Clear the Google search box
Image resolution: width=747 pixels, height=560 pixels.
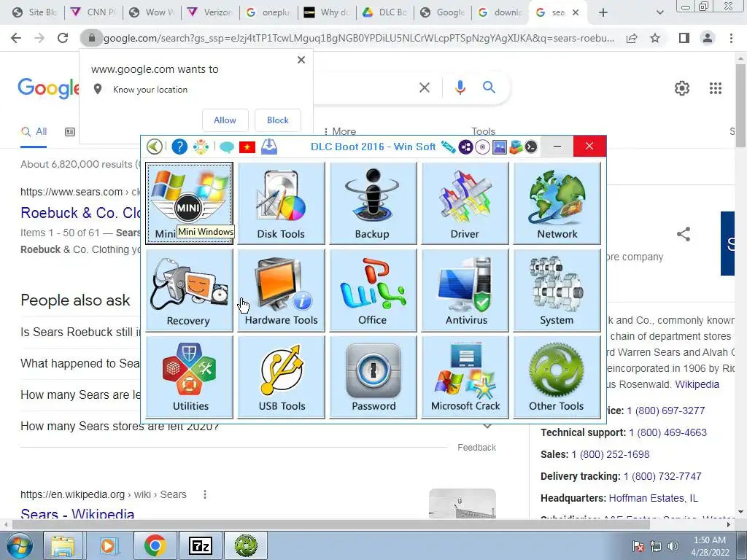click(425, 87)
